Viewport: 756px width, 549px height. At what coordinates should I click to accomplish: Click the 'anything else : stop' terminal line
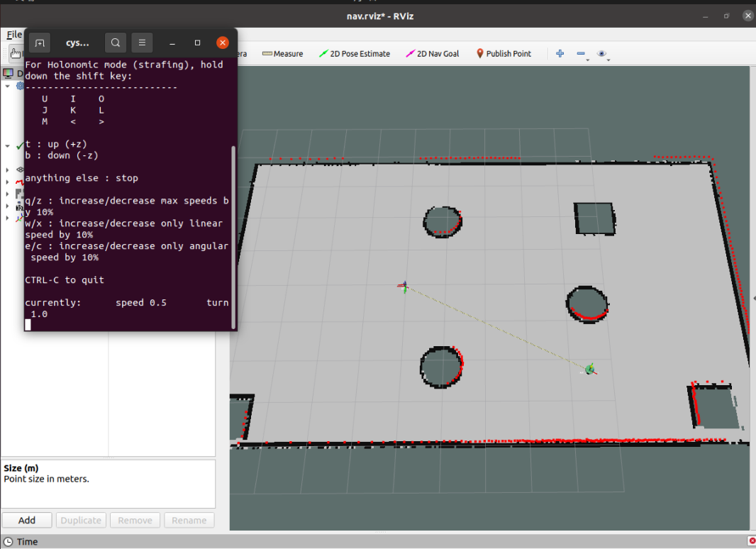tap(82, 178)
